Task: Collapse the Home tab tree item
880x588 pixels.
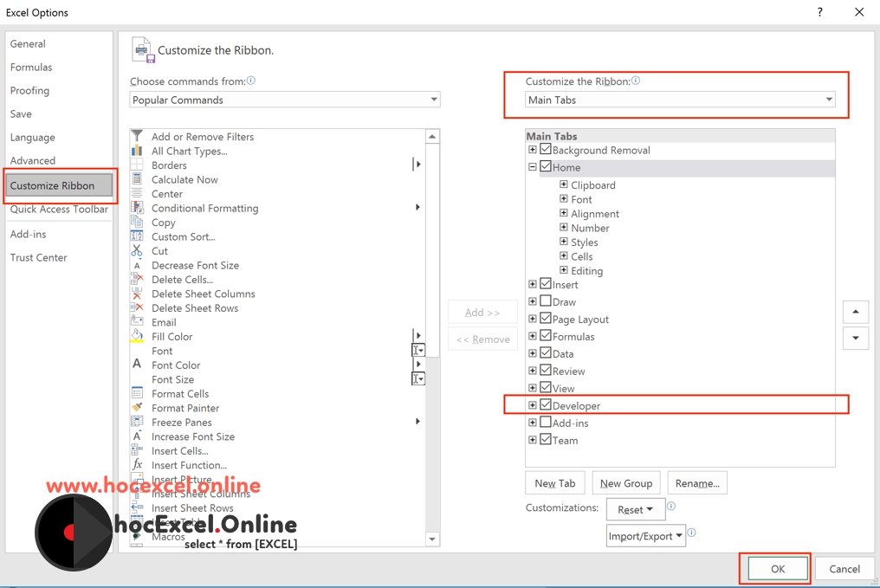Action: [532, 167]
